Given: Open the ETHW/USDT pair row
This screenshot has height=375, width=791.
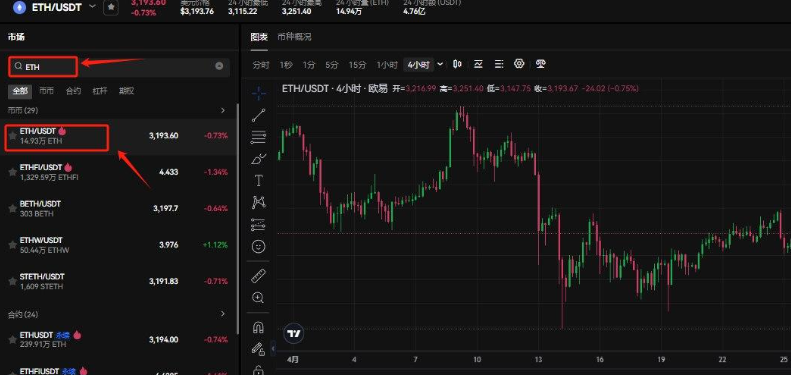Looking at the screenshot, I should tap(119, 245).
